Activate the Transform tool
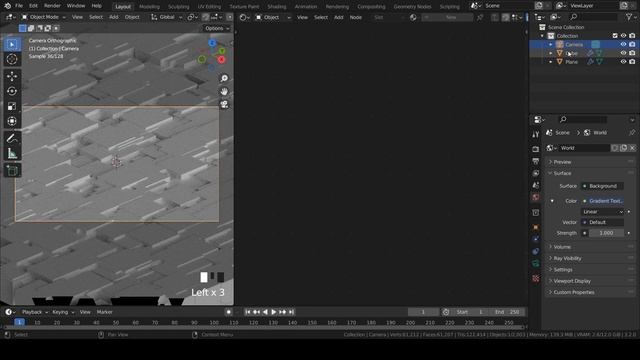The width and height of the screenshot is (640, 360). coord(12,121)
